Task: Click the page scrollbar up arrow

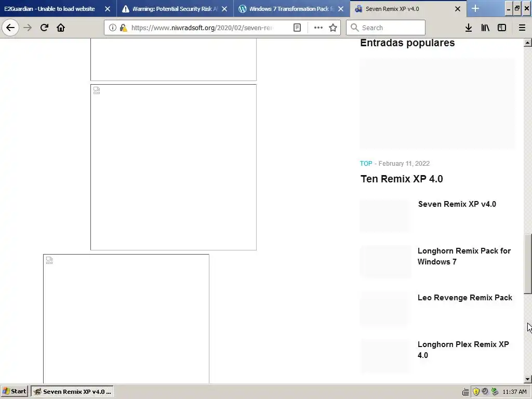Action: (528, 43)
